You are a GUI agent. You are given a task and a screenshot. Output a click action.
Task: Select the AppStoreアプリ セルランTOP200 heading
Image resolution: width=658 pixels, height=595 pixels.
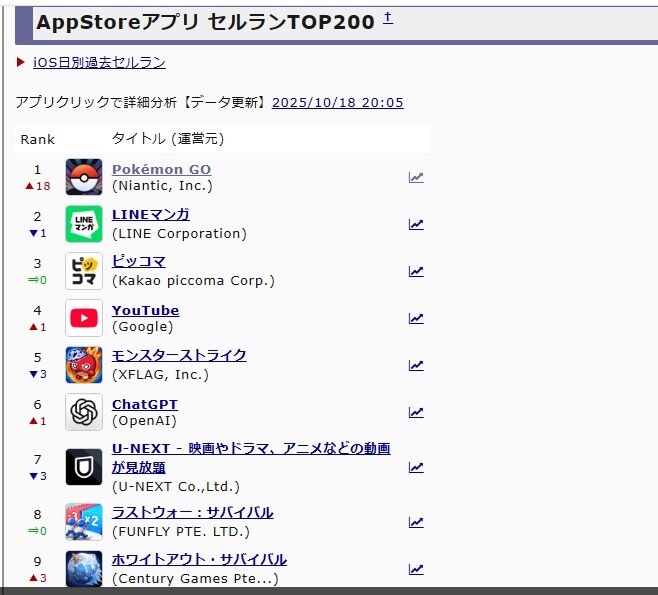205,22
